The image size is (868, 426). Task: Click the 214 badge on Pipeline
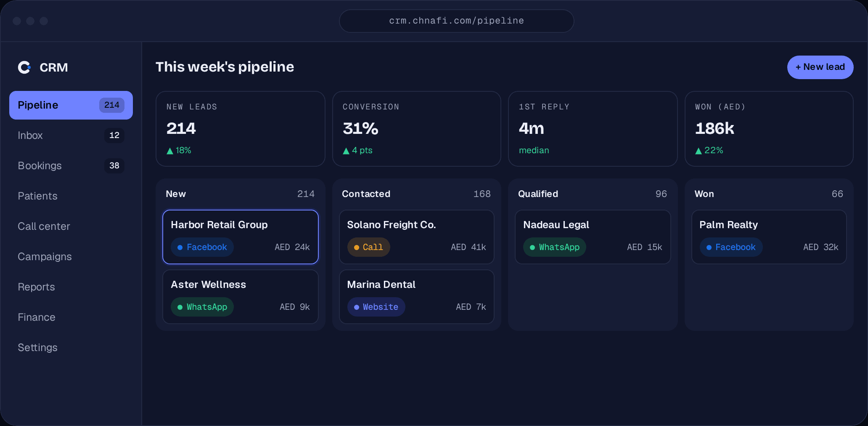112,105
